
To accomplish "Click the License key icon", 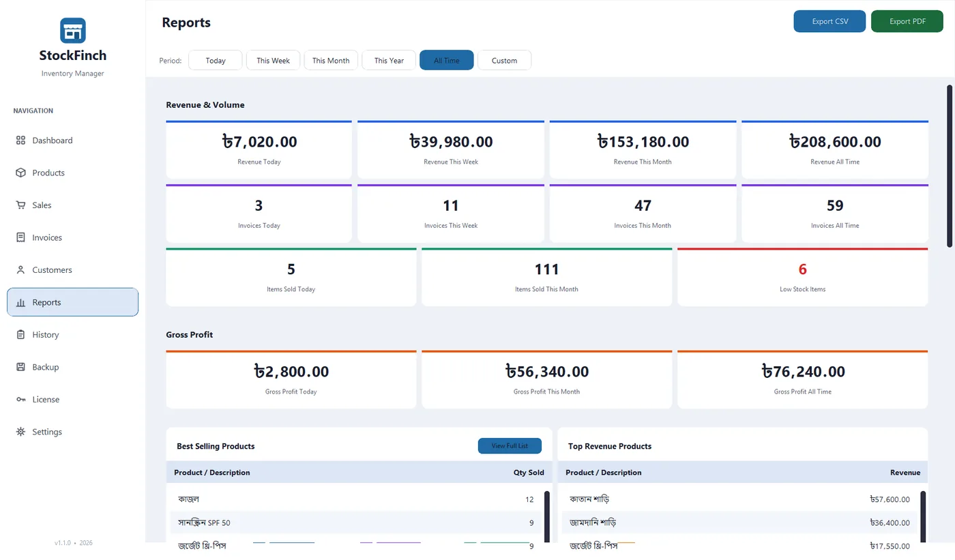I will (20, 400).
